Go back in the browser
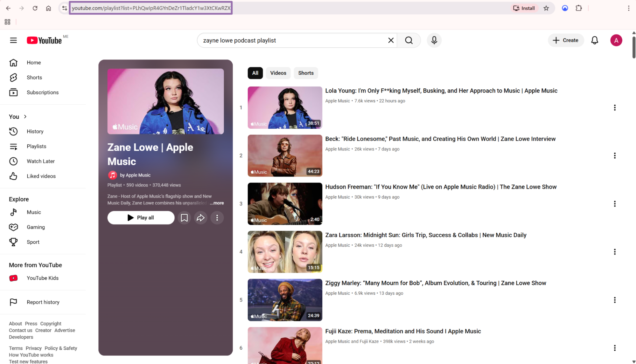This screenshot has height=364, width=636. [x=8, y=8]
